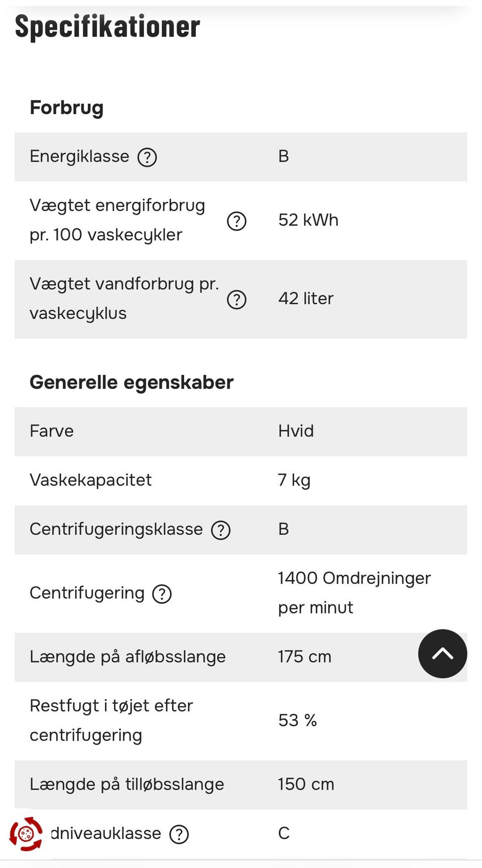Screen dimensions: 482x868
Task: Click the Længde på tilløbsslange label
Action: pos(127,784)
